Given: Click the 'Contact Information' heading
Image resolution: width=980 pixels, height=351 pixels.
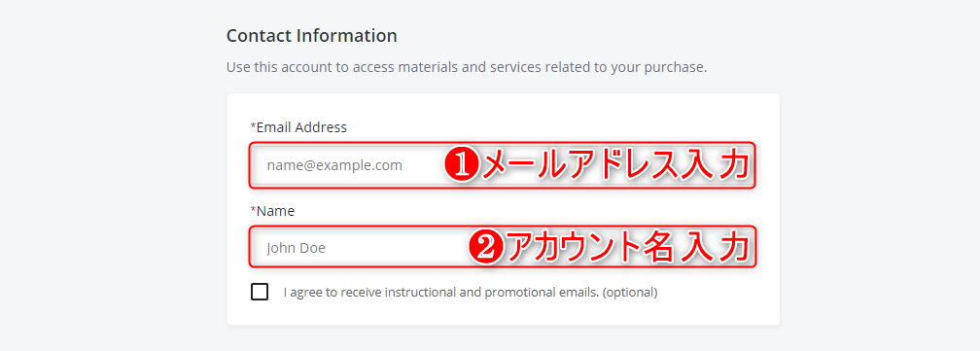Looking at the screenshot, I should [x=312, y=36].
